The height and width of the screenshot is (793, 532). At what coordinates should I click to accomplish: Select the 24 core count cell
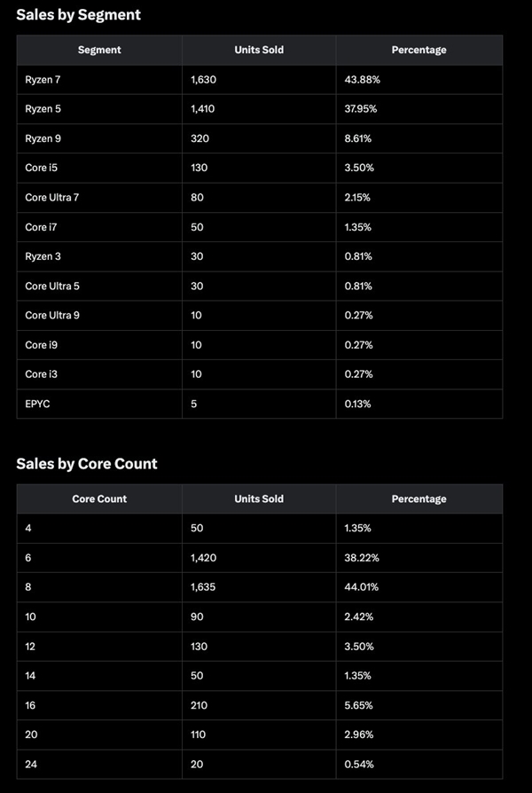[x=31, y=764]
